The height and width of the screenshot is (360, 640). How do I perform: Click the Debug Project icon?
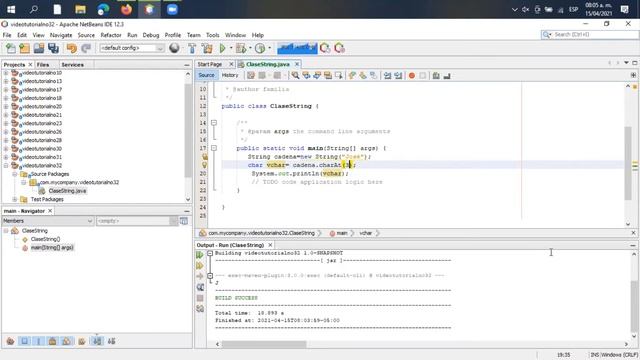pyautogui.click(x=241, y=48)
